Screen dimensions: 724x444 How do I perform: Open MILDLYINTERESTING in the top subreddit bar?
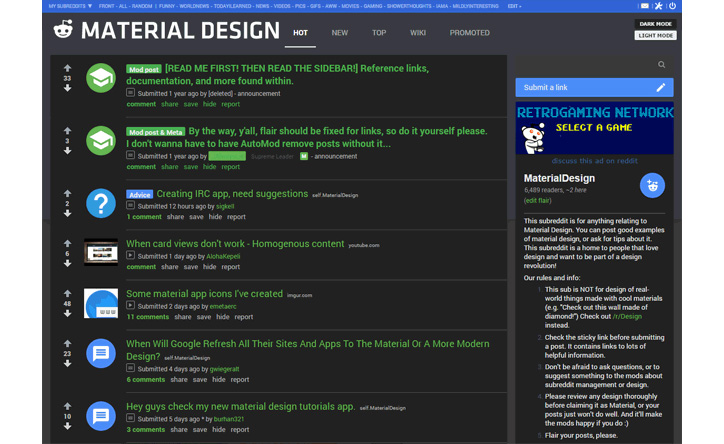476,6
